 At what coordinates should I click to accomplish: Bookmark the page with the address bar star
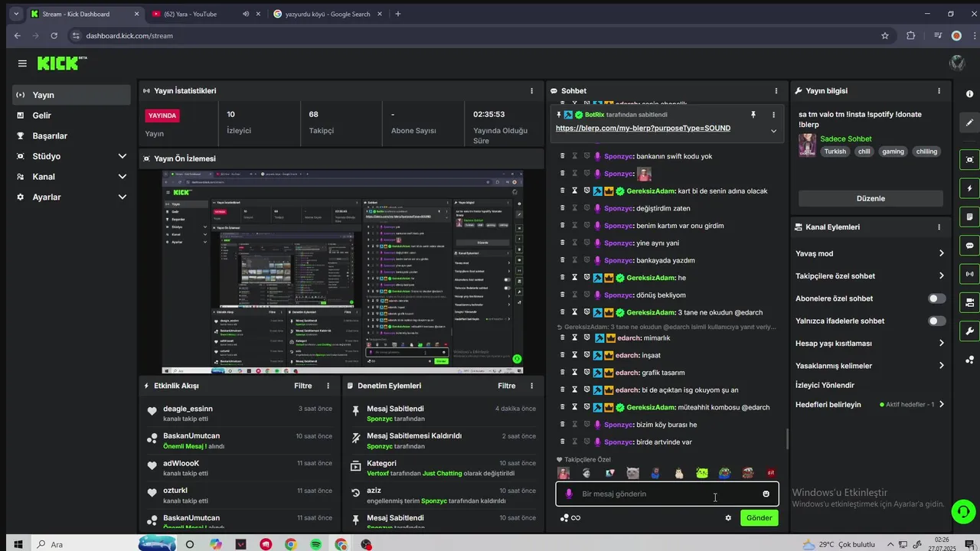point(885,36)
